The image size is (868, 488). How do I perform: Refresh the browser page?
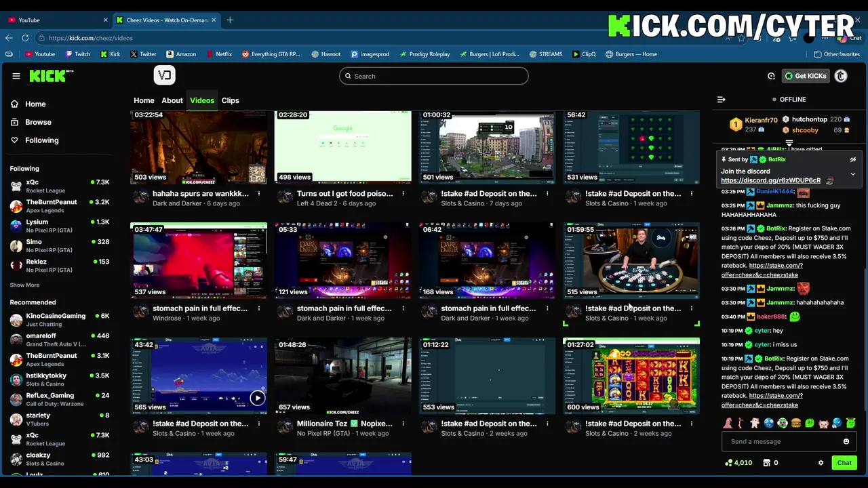click(x=26, y=38)
